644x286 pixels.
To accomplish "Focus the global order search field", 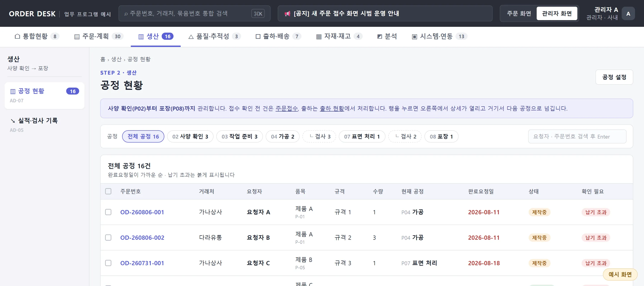I will click(x=194, y=13).
